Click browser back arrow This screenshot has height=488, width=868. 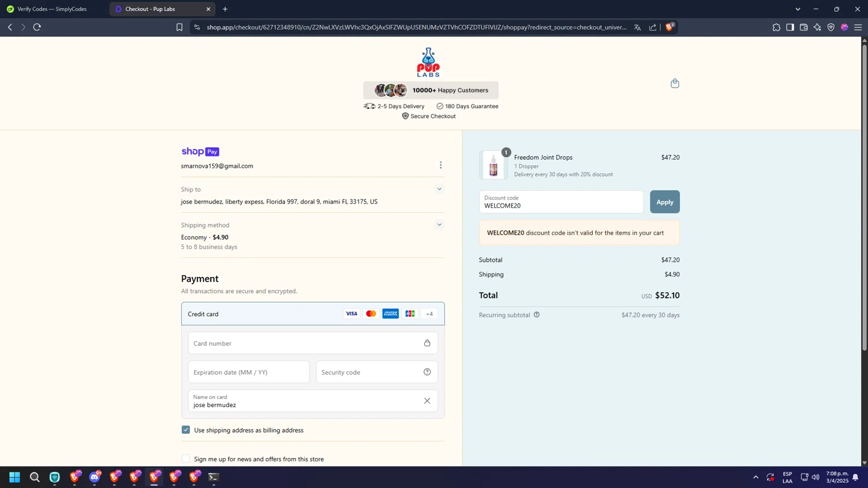10,27
